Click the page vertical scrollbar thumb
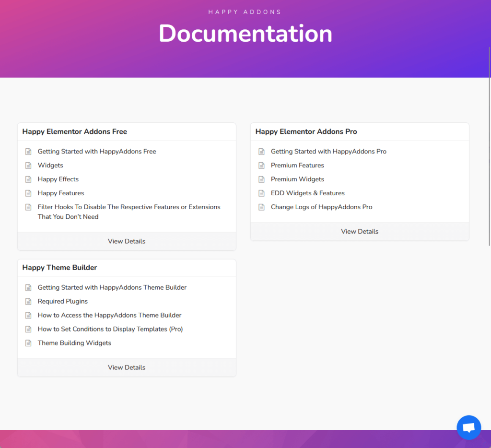 click(490, 146)
